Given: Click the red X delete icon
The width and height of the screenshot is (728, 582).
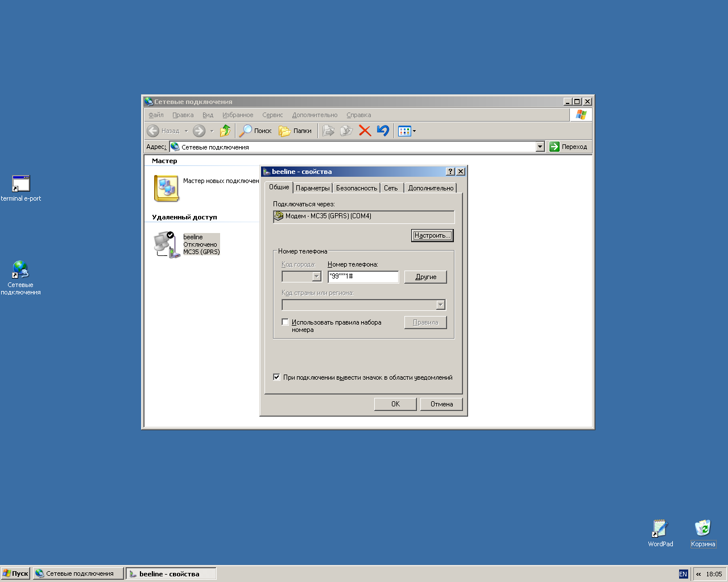Looking at the screenshot, I should pyautogui.click(x=365, y=131).
